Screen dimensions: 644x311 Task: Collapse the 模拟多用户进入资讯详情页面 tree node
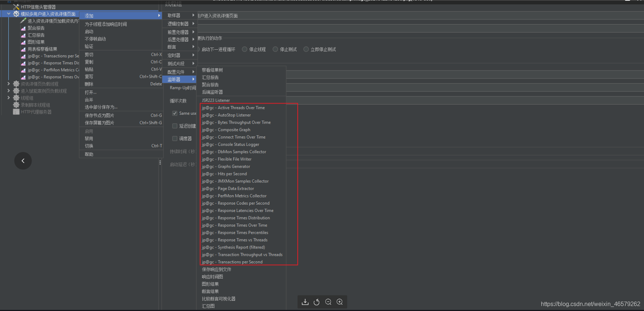click(9, 14)
